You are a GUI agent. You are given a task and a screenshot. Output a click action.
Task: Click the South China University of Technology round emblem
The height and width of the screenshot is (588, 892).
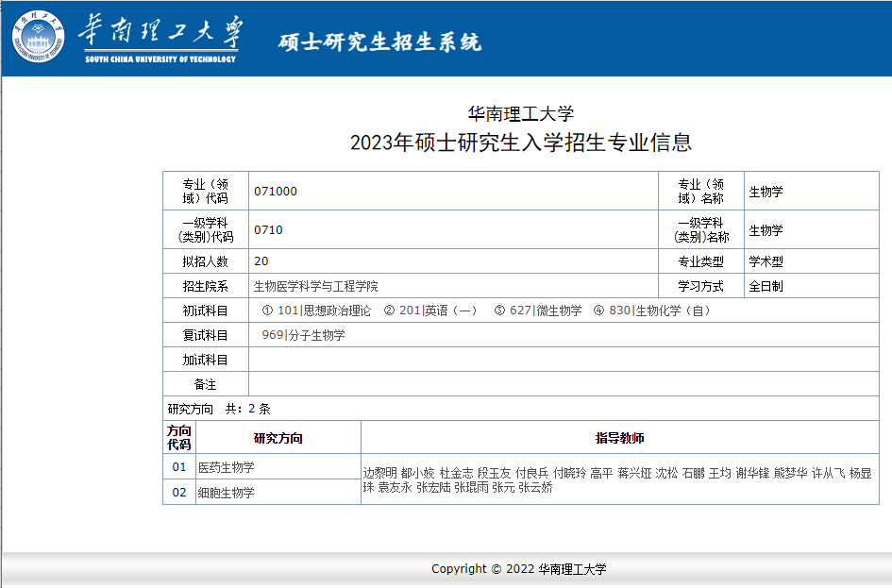click(38, 37)
